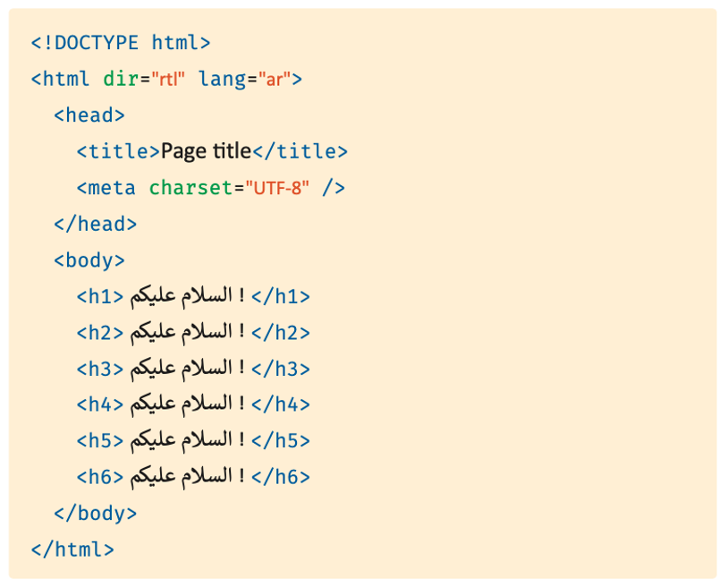The width and height of the screenshot is (728, 587).
Task: Click the closing head tag
Action: (95, 224)
